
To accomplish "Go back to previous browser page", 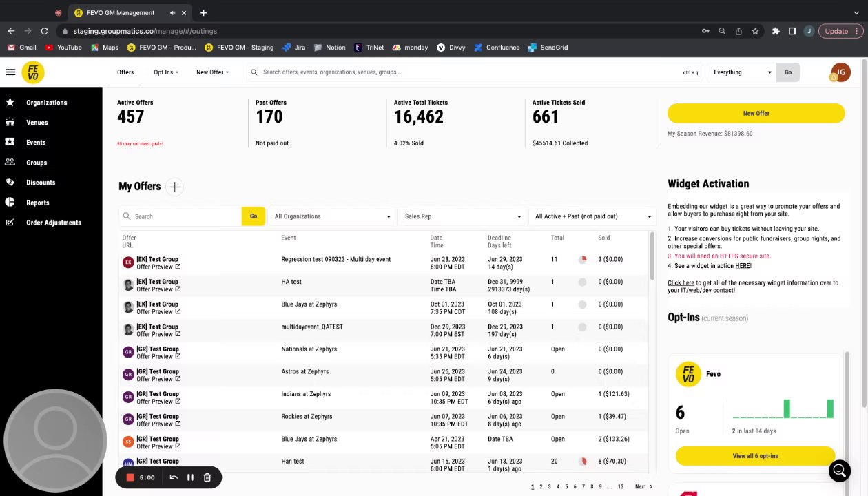I will click(x=11, y=31).
